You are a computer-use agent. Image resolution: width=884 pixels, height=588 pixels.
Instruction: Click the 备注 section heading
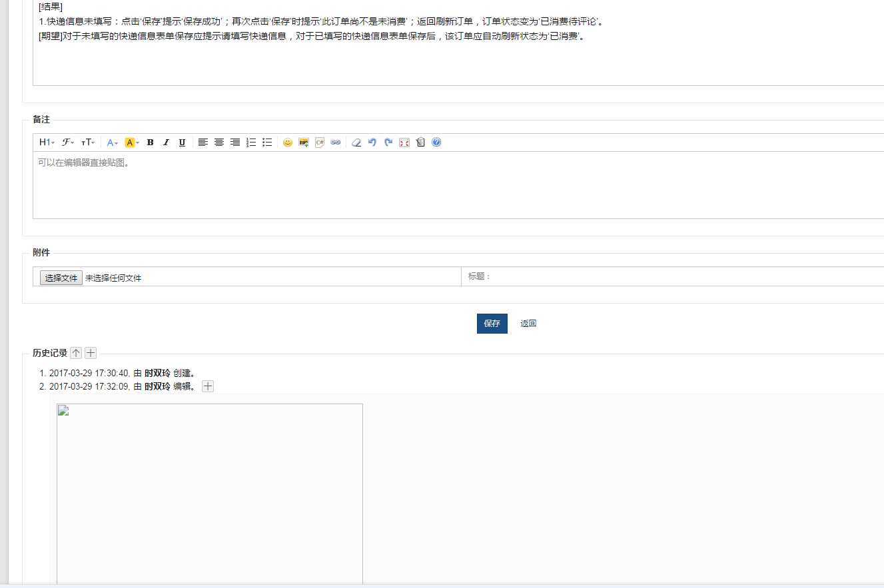point(41,119)
